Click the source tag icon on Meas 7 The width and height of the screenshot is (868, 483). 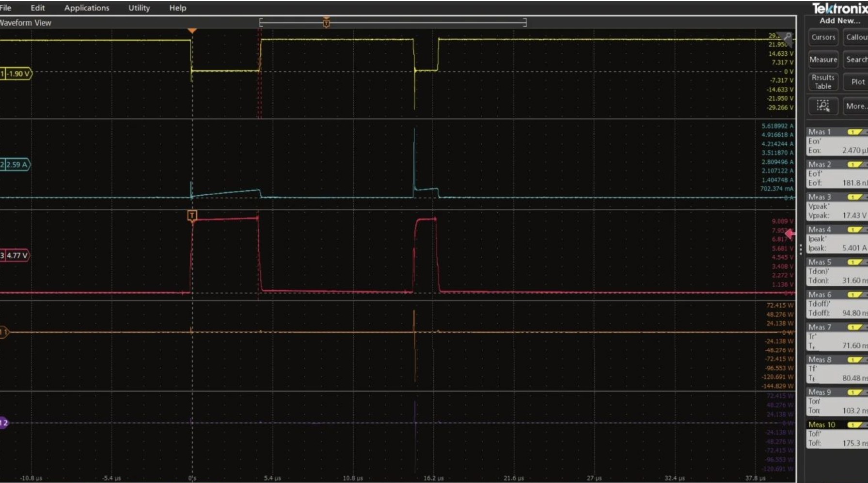[x=855, y=327]
